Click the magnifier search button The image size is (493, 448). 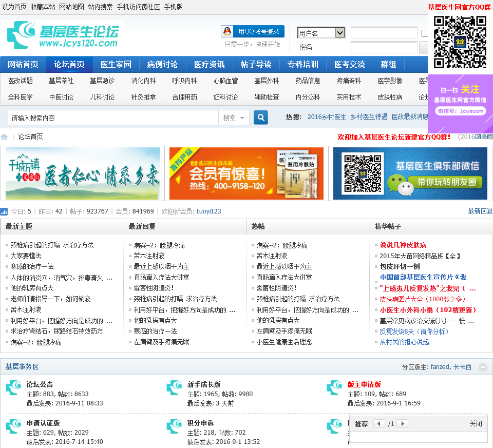261,118
